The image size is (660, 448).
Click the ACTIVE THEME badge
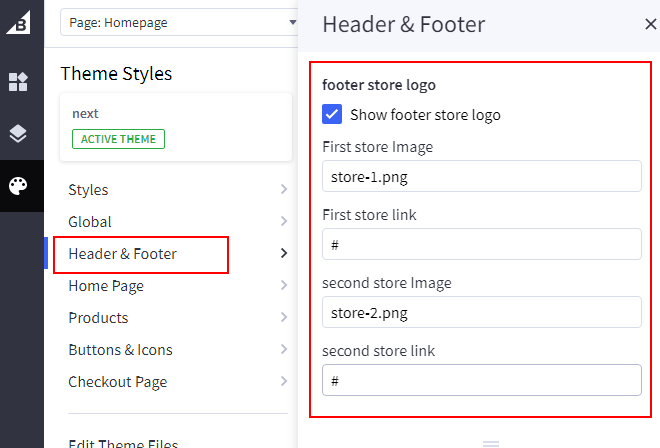[x=118, y=139]
